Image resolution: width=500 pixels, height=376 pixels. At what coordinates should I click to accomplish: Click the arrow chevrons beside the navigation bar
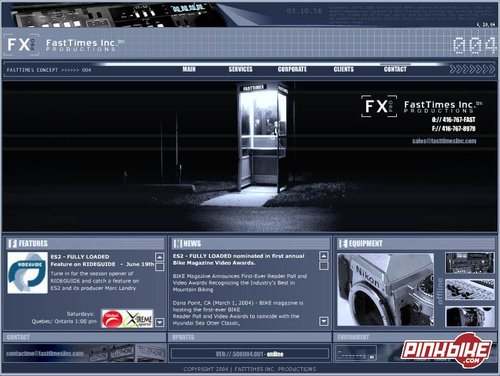pyautogui.click(x=472, y=69)
